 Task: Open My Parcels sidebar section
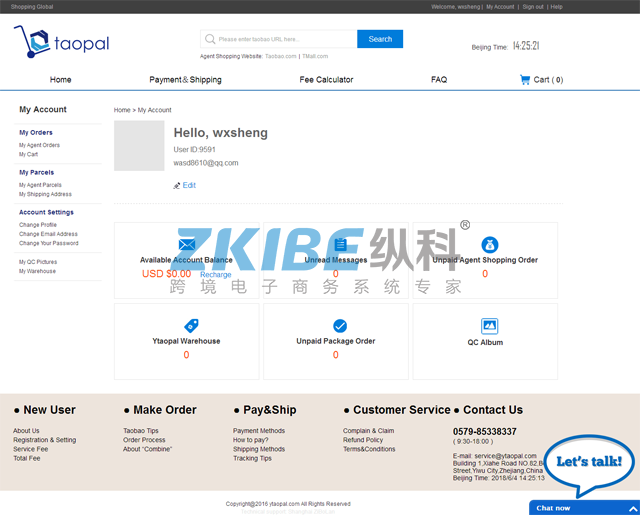[36, 173]
